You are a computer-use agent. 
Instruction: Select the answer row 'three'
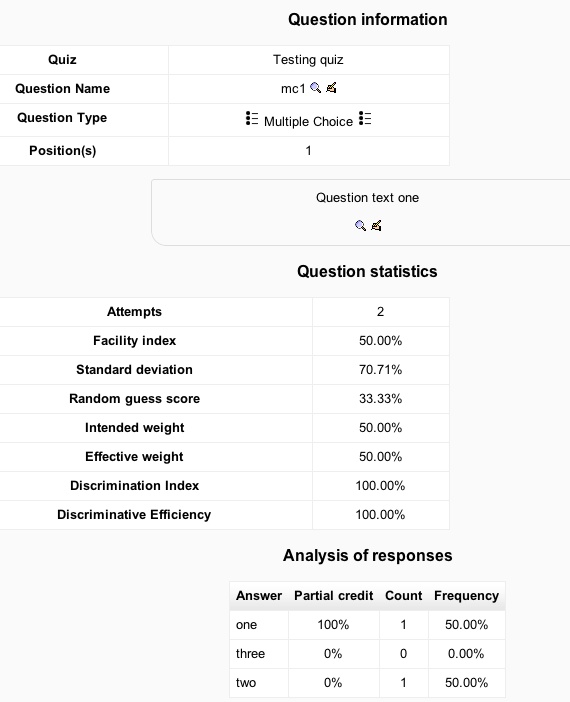367,654
